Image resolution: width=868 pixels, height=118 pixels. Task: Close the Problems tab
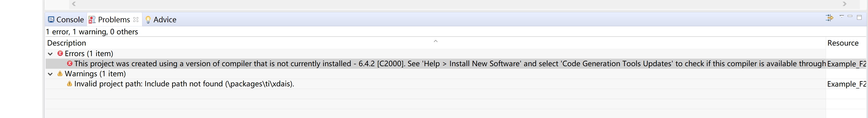tap(136, 20)
